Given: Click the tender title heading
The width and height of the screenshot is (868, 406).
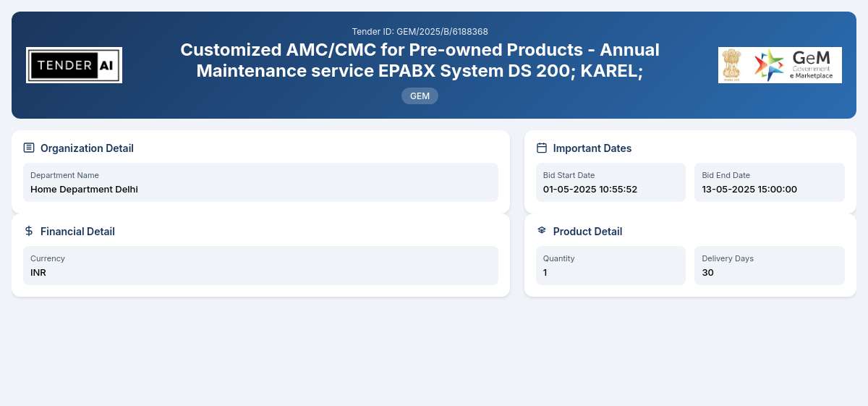Looking at the screenshot, I should tap(420, 60).
